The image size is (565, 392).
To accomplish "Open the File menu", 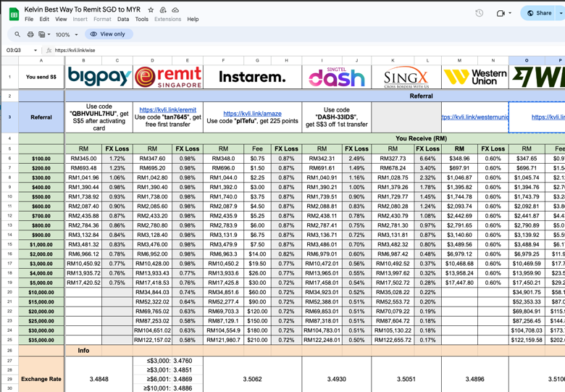I will tap(29, 19).
